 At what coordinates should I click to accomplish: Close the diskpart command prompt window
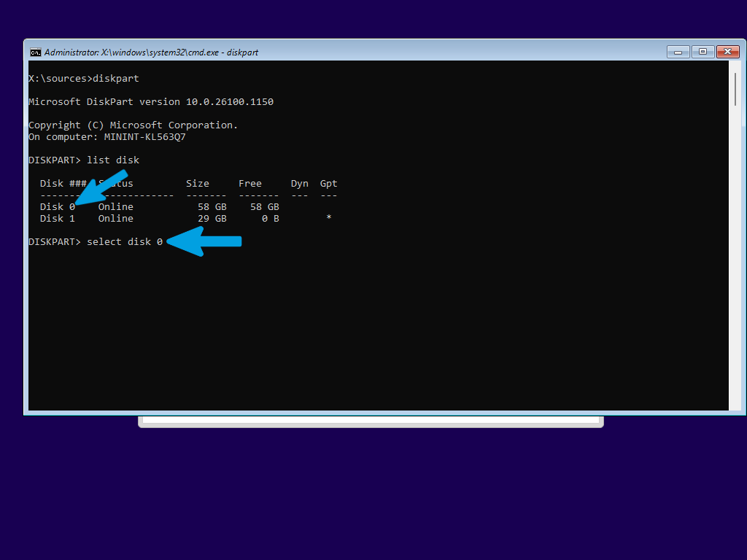click(x=727, y=52)
